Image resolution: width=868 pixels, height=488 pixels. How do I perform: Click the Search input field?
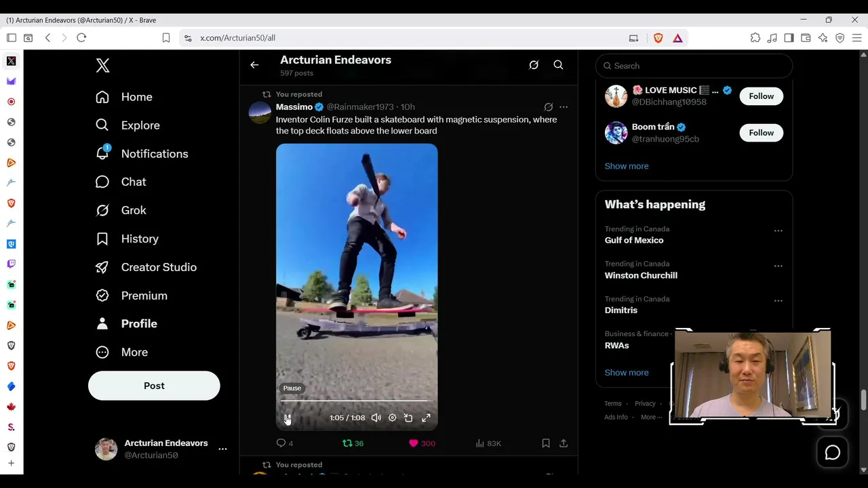pyautogui.click(x=694, y=66)
